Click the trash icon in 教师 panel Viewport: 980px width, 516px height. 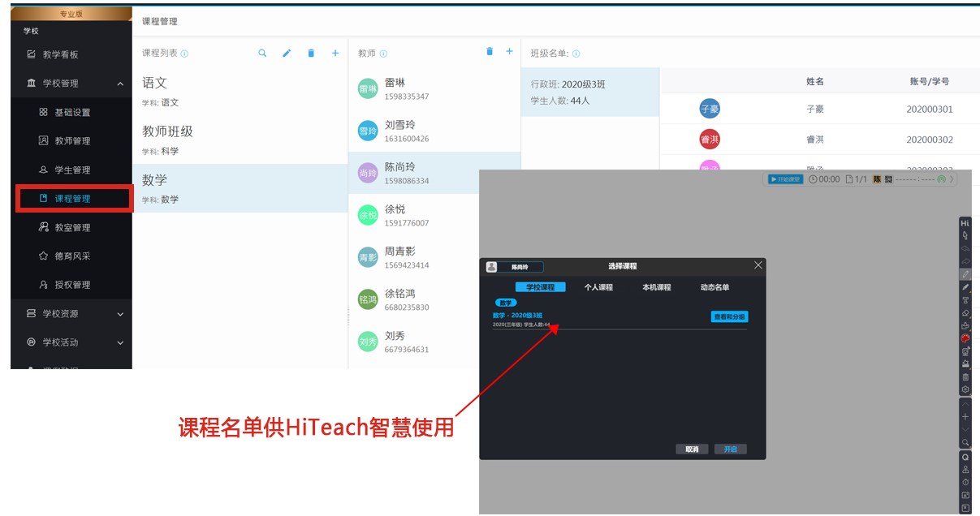click(x=490, y=52)
